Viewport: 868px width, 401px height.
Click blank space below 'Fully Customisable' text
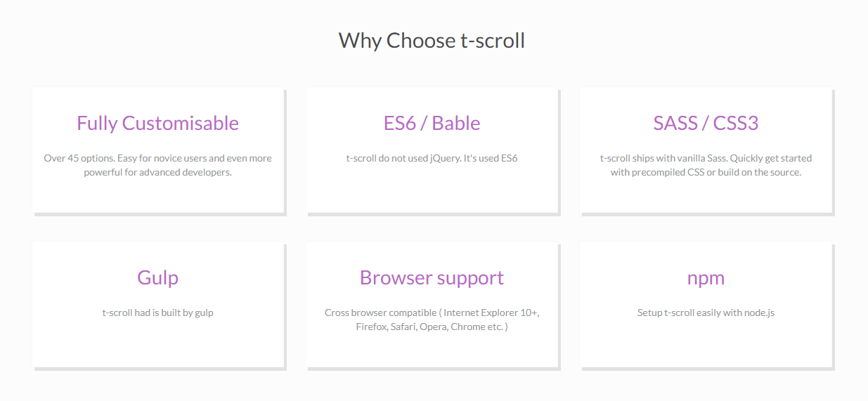coord(157,197)
